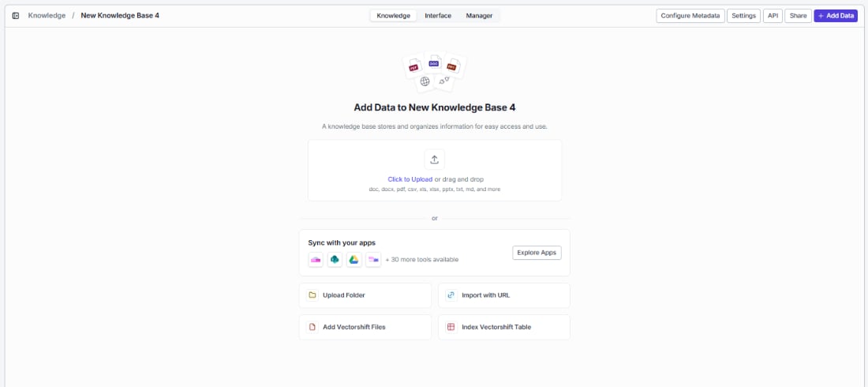Click the 'Sync with your apps' heading

click(x=342, y=242)
